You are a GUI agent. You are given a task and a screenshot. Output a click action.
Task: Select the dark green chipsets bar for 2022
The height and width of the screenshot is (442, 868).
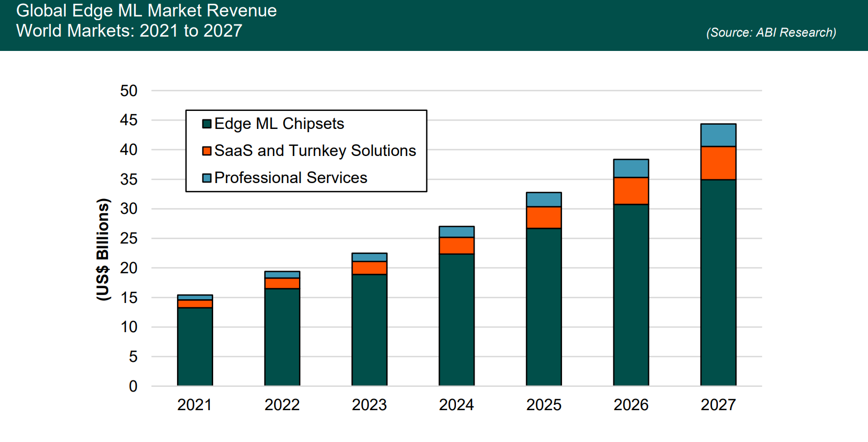[282, 337]
